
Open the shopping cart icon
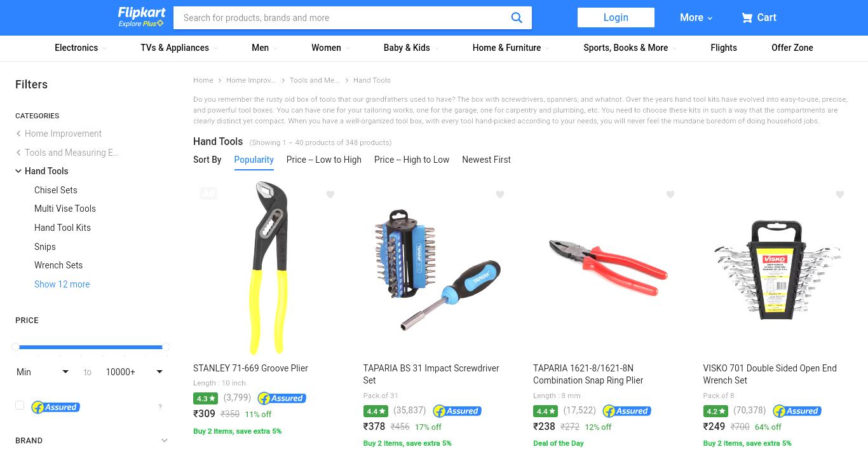747,18
